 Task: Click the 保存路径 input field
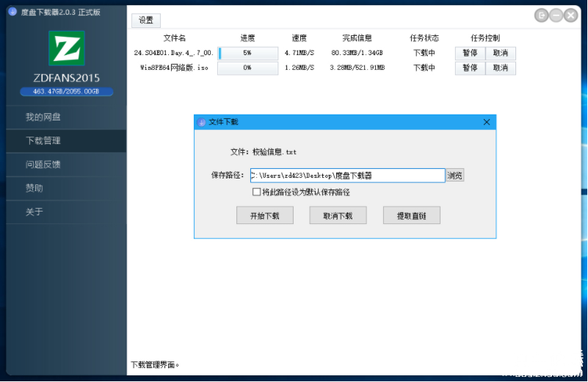[346, 176]
